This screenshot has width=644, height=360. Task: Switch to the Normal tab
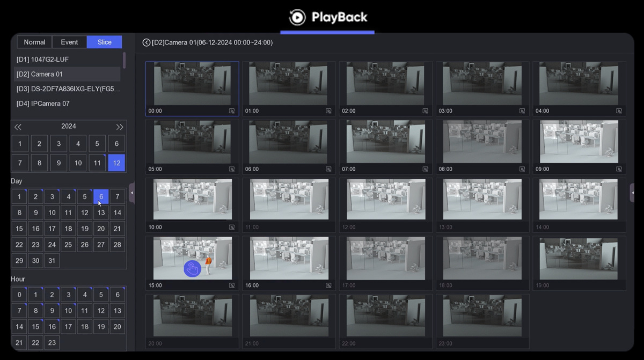point(34,41)
